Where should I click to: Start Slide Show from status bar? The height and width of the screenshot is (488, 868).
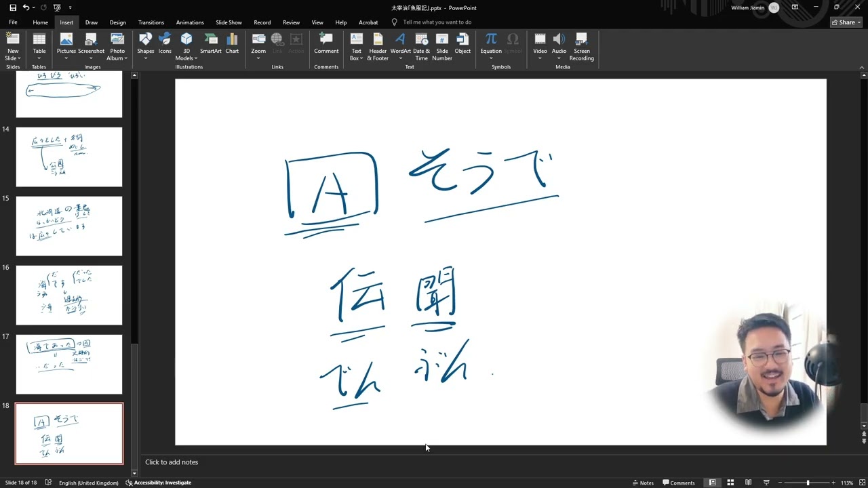pos(766,483)
